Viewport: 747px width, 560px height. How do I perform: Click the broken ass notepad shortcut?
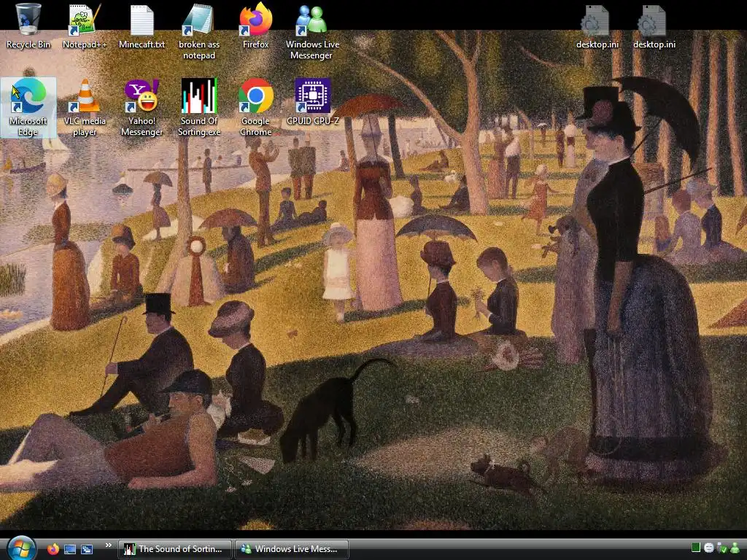click(x=199, y=31)
